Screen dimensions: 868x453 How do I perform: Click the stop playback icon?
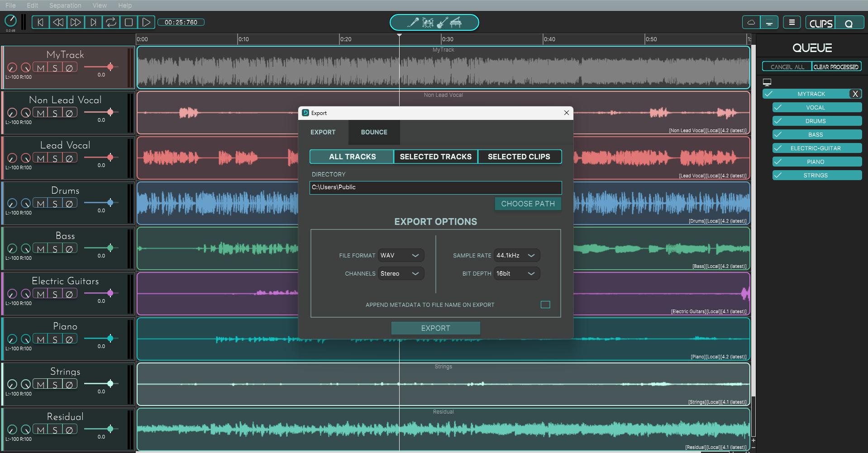(x=129, y=22)
